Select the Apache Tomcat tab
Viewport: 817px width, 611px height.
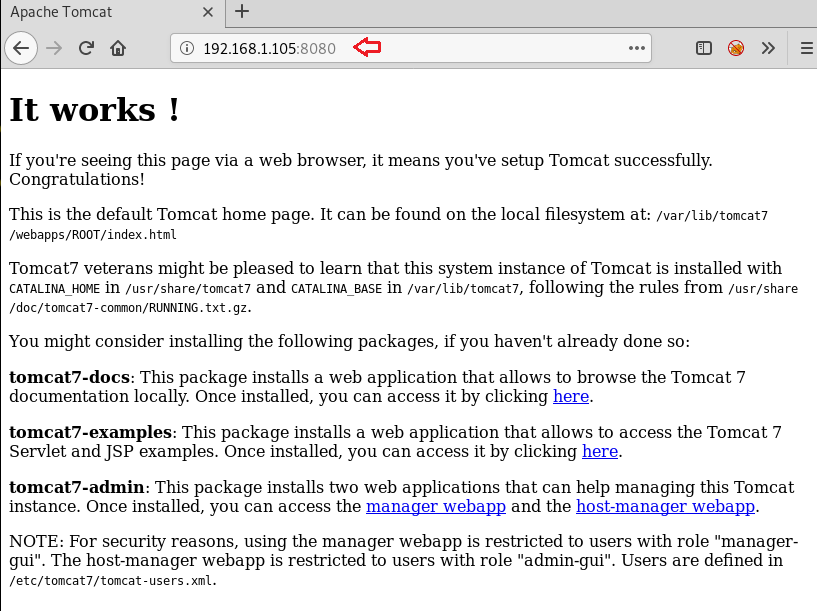(113, 13)
